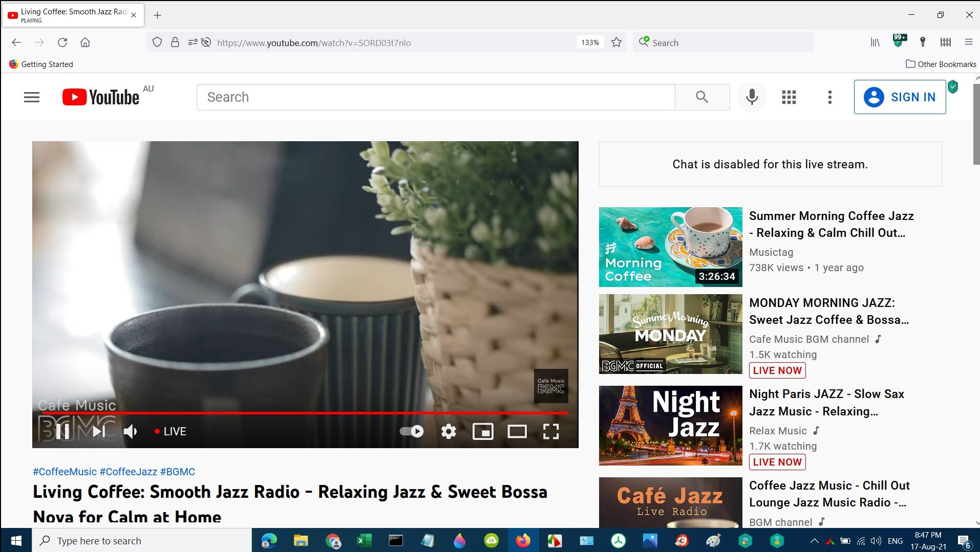Viewport: 980px width, 552px height.
Task: Open the Other Bookmarks folder
Action: click(941, 64)
